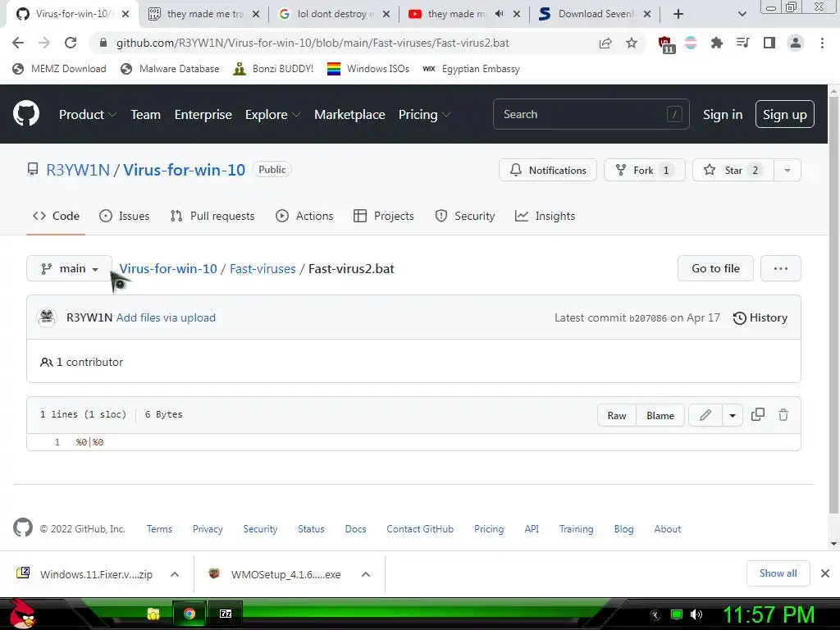Click Show all downloads
840x630 pixels.
coord(778,573)
